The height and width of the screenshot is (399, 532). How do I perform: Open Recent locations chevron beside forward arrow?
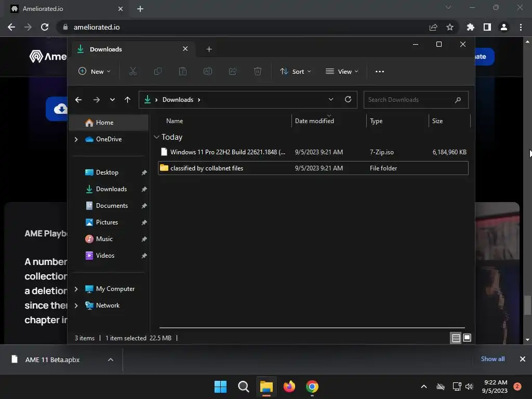click(112, 100)
